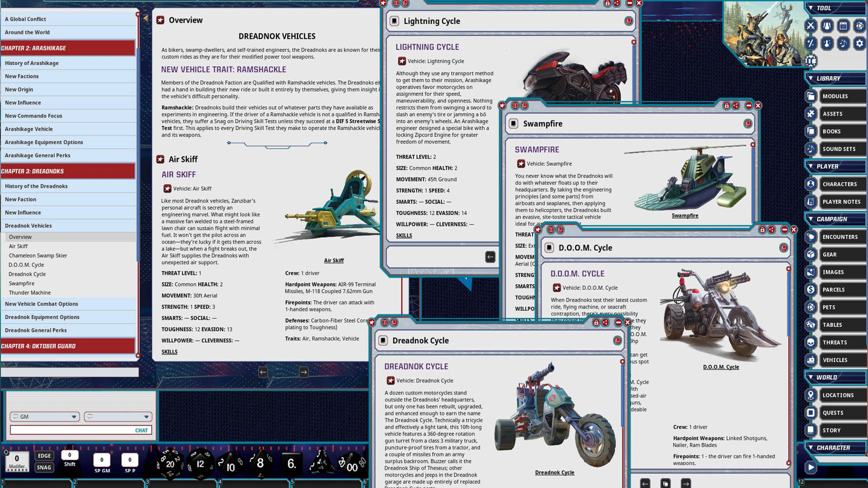Viewport: 868px width, 488px height.
Task: Collapse the TOOL section
Action: [x=811, y=8]
